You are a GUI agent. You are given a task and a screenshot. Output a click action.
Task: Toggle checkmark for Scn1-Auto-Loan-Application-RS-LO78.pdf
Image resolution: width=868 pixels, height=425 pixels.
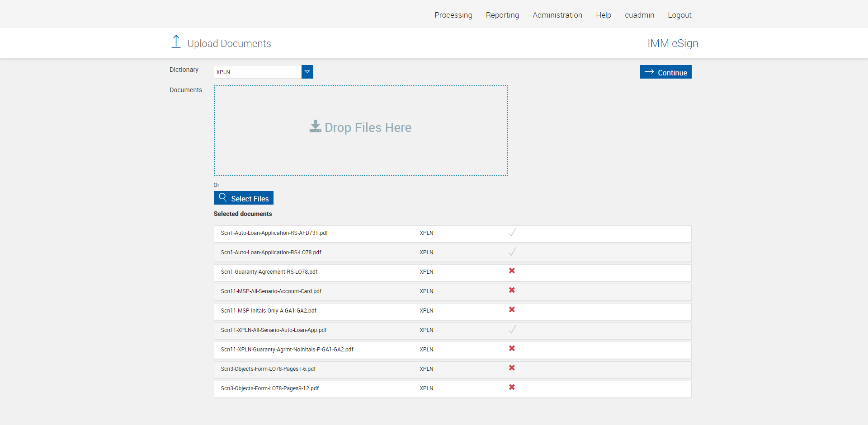tap(512, 252)
